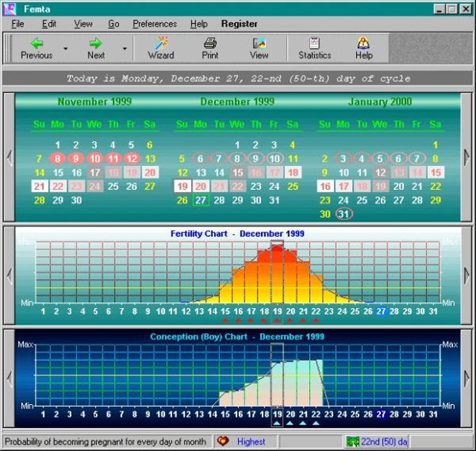Go to next months in calendar panel
This screenshot has height=451, width=476.
466,158
